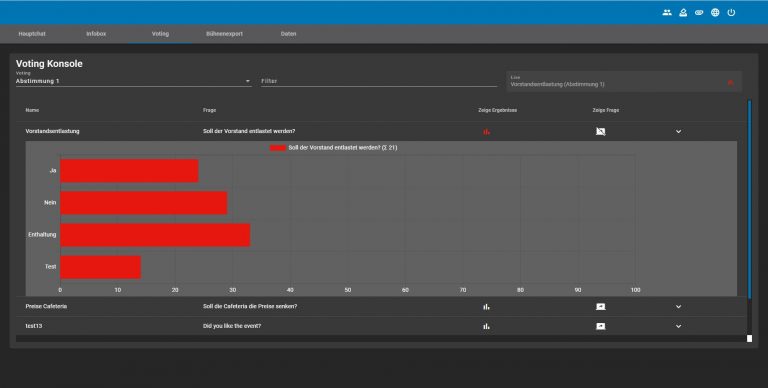Click the link chain icon in header
This screenshot has height=388, width=768.
699,13
